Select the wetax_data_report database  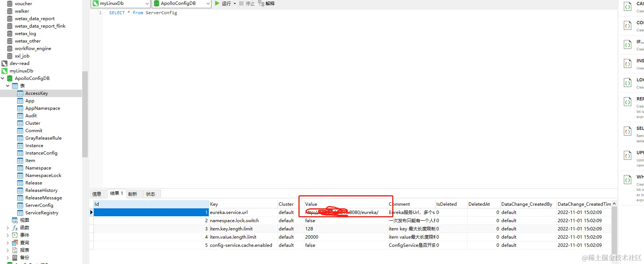click(x=35, y=19)
